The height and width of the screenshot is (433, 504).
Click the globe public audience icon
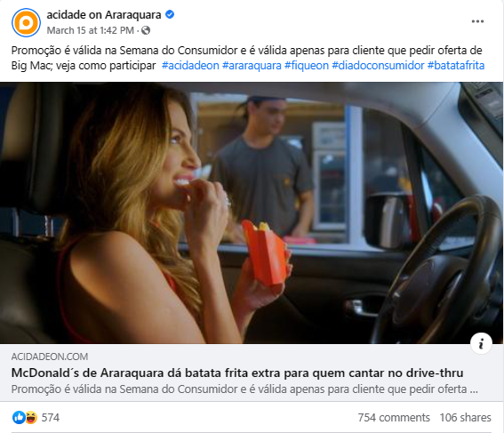click(x=146, y=30)
